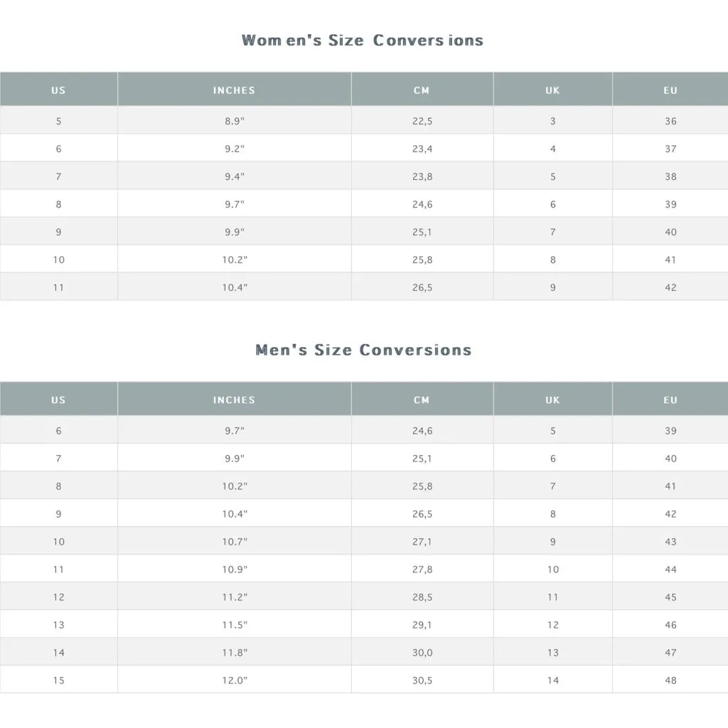The width and height of the screenshot is (728, 728).
Task: Click the EU header in men's table
Action: [x=670, y=400]
